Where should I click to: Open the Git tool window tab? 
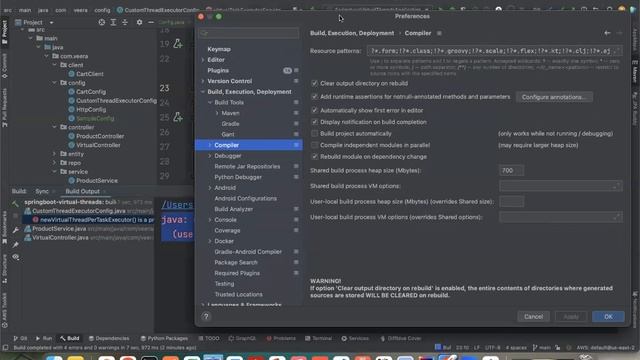pyautogui.click(x=20, y=338)
